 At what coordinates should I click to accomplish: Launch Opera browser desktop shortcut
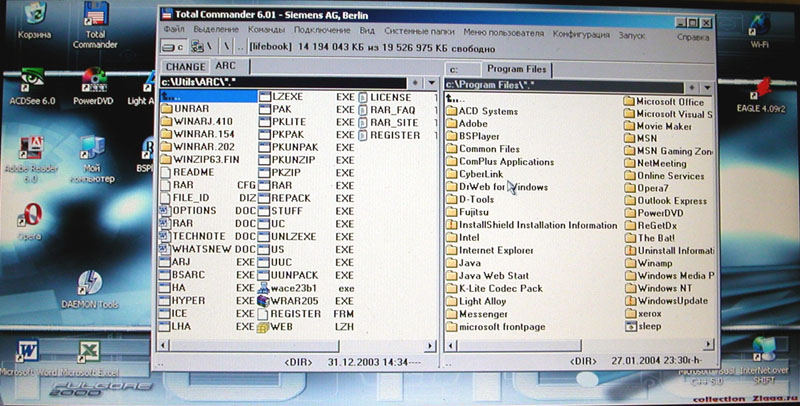pos(30,222)
